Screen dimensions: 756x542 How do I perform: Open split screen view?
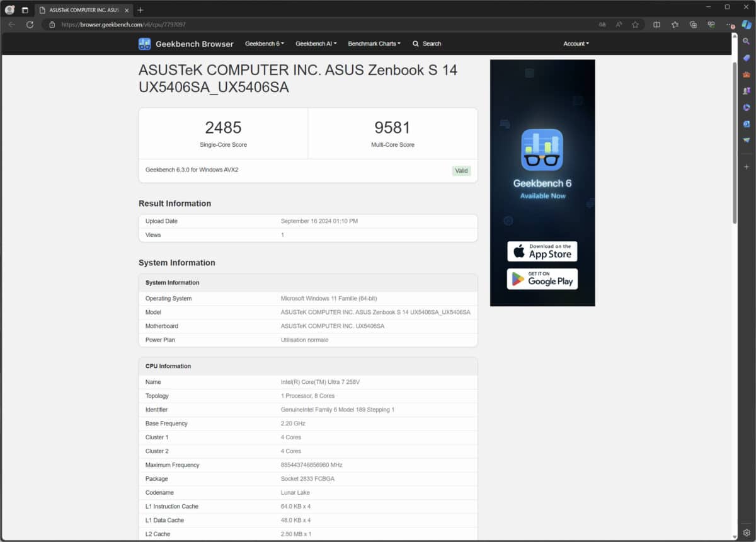656,25
